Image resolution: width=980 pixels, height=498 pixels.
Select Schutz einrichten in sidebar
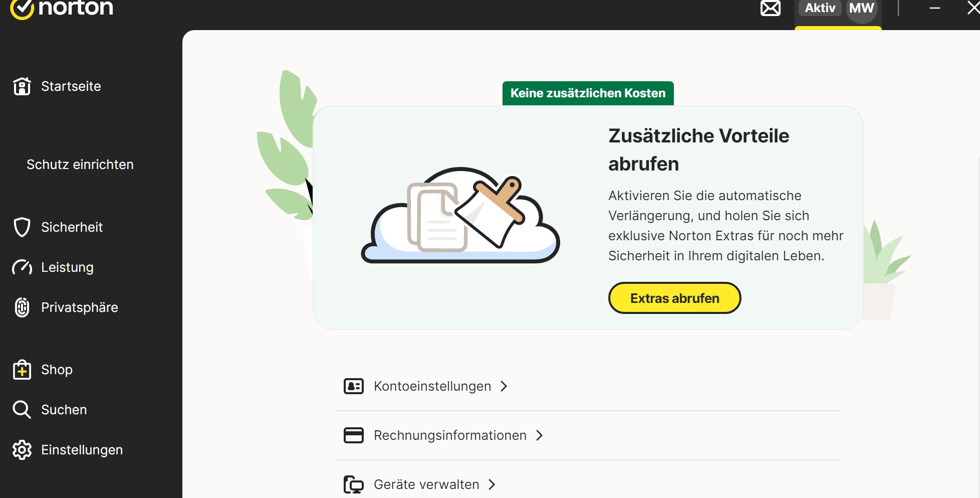pyautogui.click(x=80, y=164)
